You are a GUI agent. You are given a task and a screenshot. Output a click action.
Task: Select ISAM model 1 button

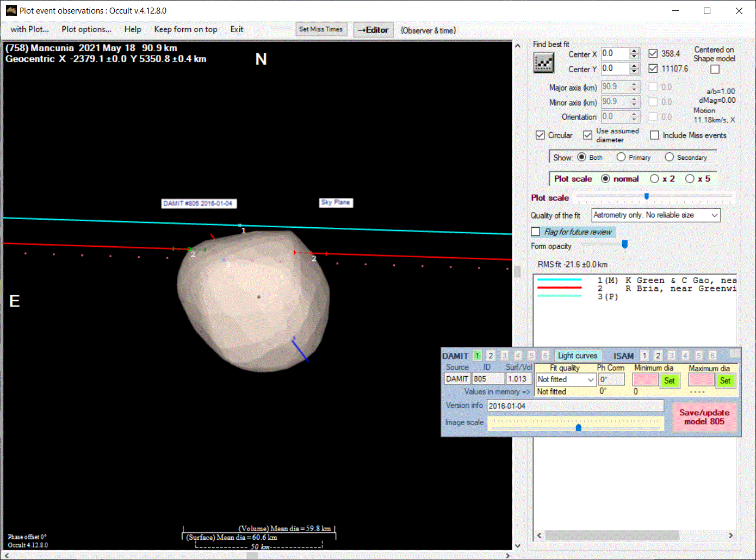pos(645,356)
